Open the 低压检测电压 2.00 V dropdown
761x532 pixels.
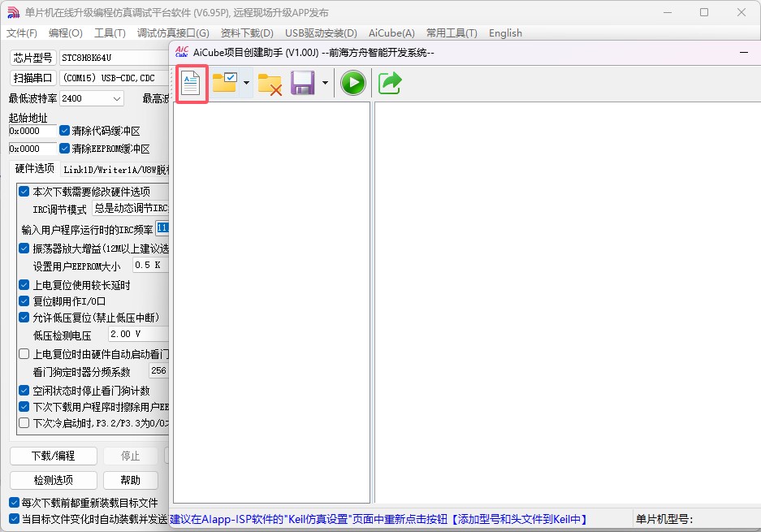[138, 334]
